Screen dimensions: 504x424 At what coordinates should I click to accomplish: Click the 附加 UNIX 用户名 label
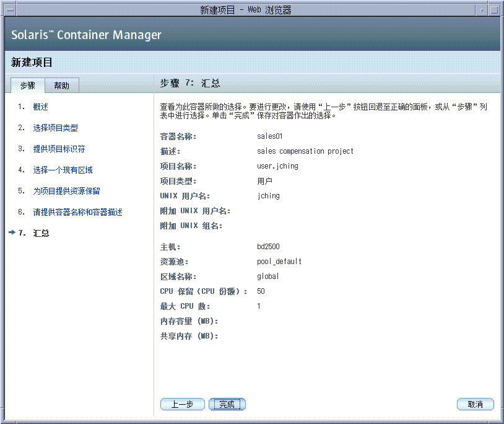(195, 211)
